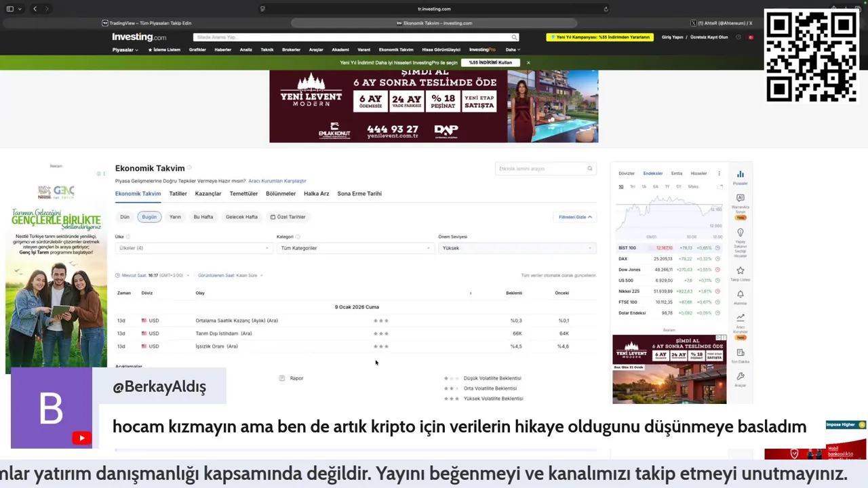Click the Yeni Levent Modern banner ad
This screenshot has height=488, width=868.
[434, 106]
